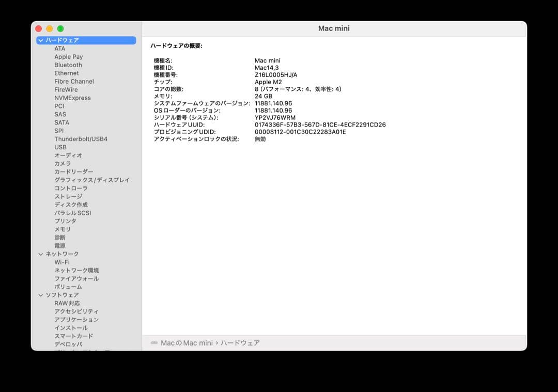Zoom the window with the green button

[x=60, y=28]
